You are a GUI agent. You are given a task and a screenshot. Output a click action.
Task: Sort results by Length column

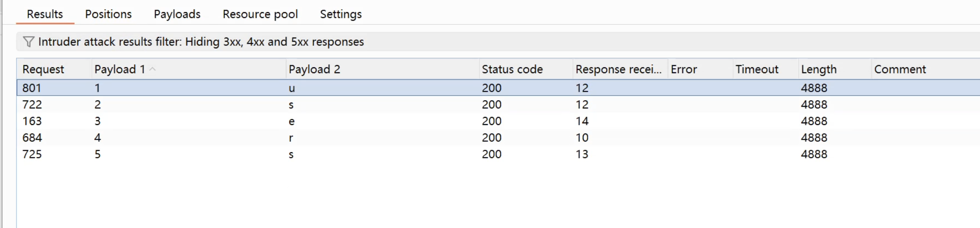tap(818, 69)
